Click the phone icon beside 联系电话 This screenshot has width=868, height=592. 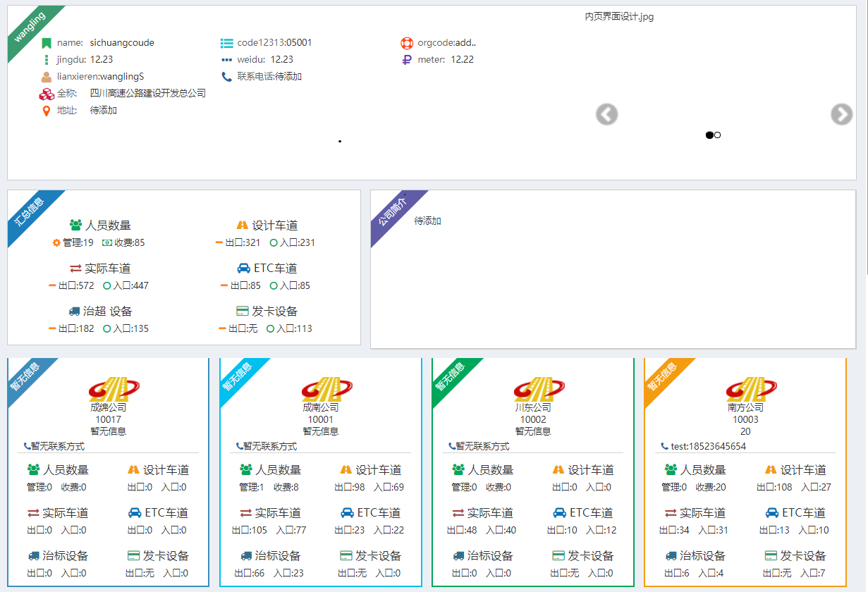[x=226, y=77]
